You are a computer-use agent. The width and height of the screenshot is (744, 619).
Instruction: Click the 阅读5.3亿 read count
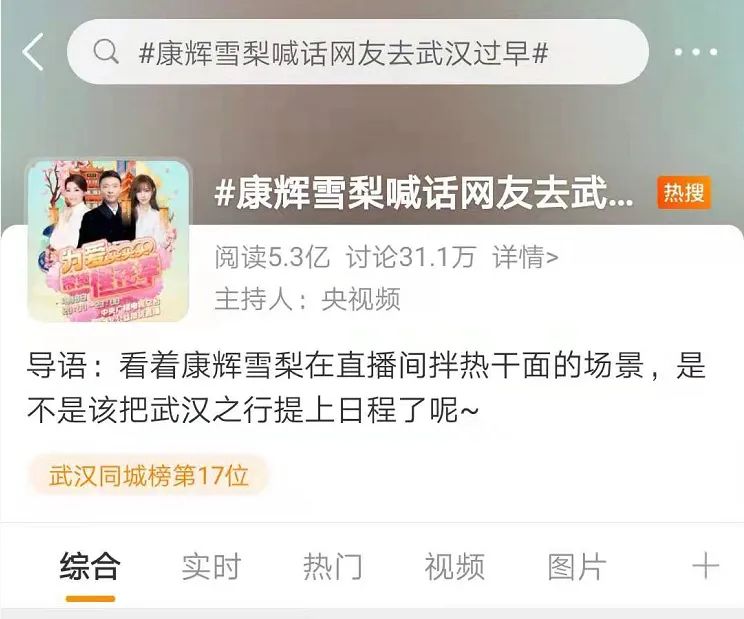tap(272, 257)
